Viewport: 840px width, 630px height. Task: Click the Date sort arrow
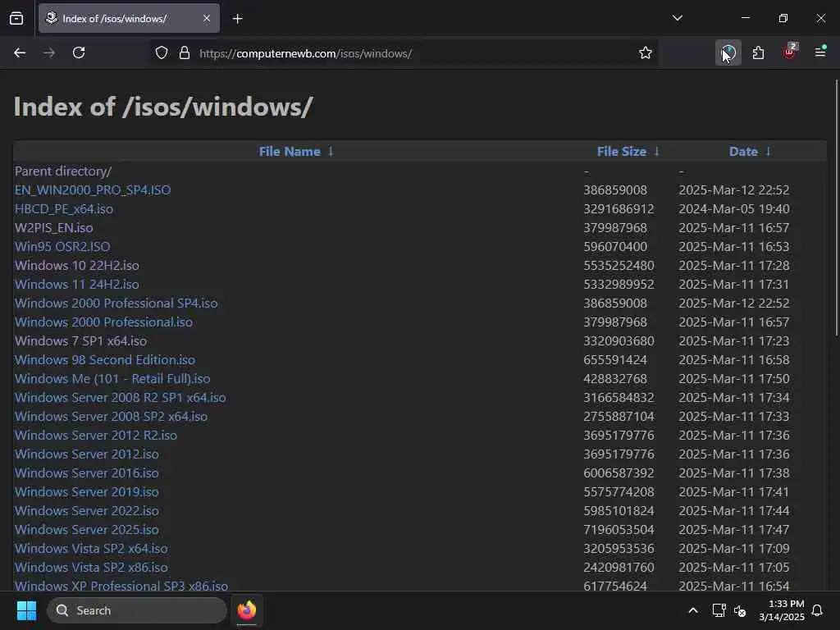[768, 152]
